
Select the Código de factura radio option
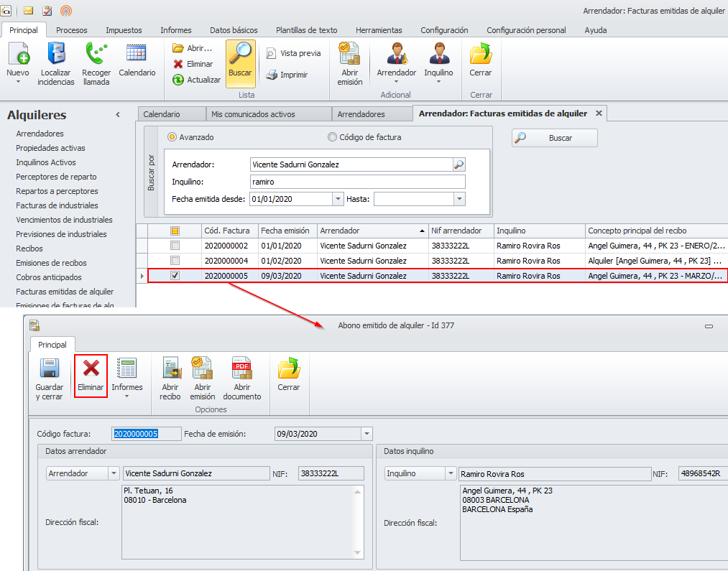click(x=332, y=137)
